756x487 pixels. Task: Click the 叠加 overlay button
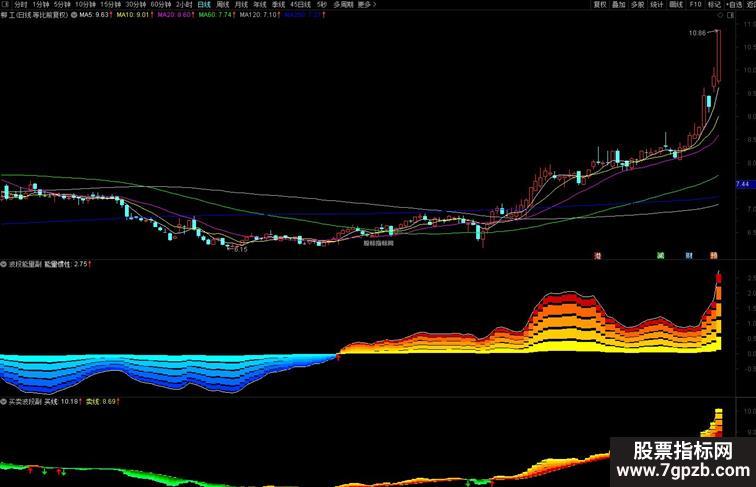619,4
